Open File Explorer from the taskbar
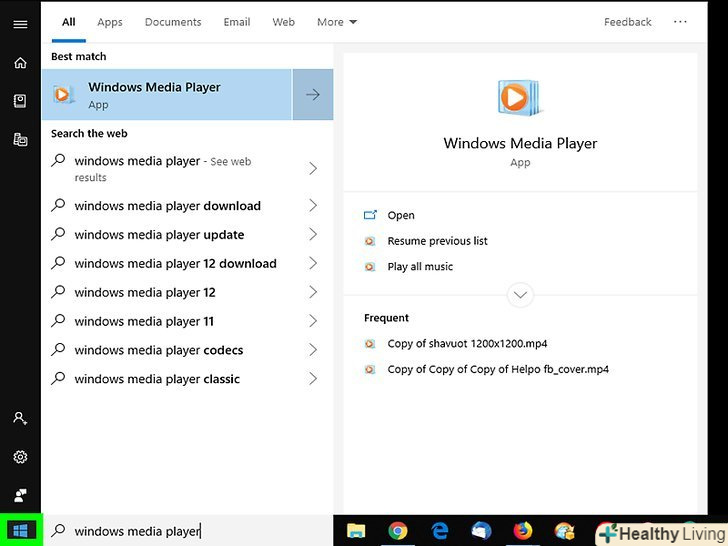The height and width of the screenshot is (546, 728). 357,532
